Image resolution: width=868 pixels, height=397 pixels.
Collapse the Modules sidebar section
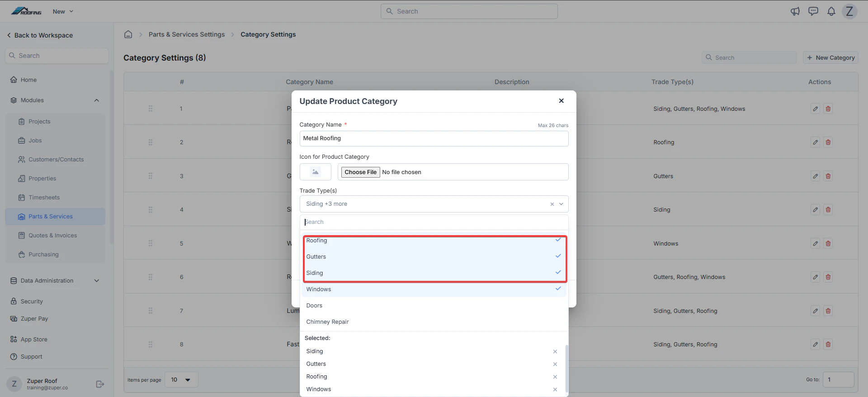(x=96, y=100)
